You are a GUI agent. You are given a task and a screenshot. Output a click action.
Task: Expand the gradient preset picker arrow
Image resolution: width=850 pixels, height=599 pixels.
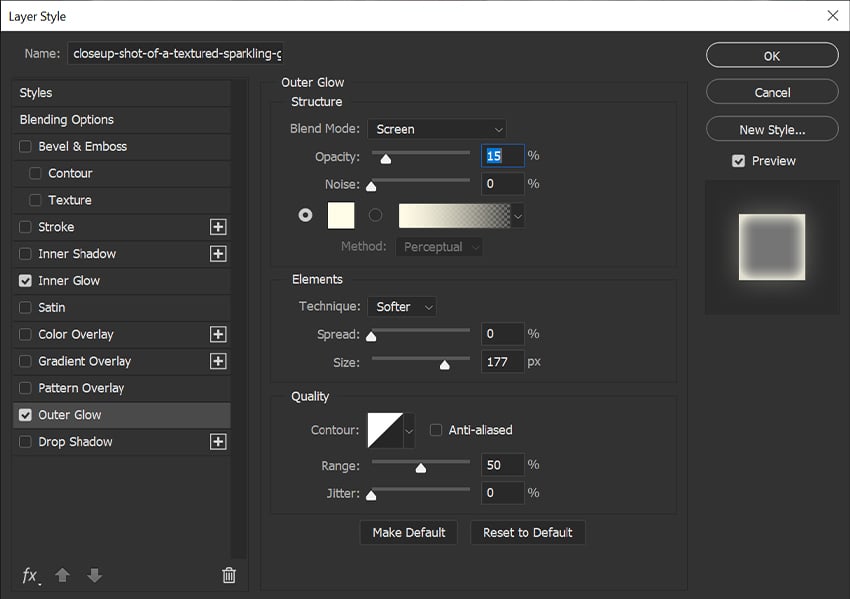[517, 215]
